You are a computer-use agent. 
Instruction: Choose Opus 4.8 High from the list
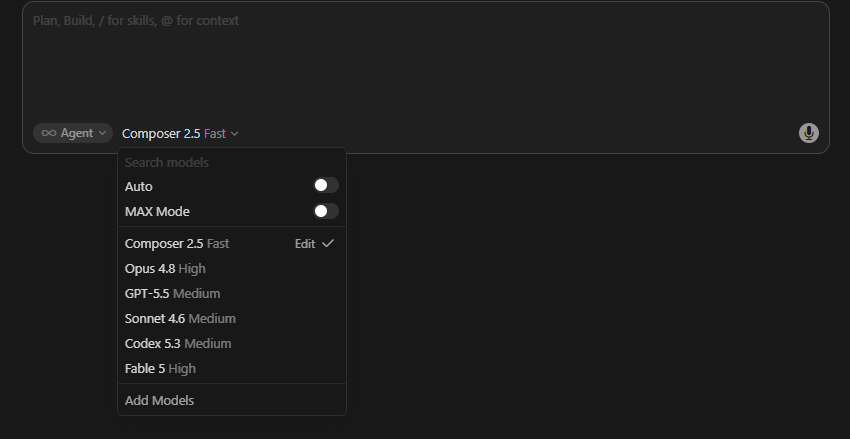point(232,269)
